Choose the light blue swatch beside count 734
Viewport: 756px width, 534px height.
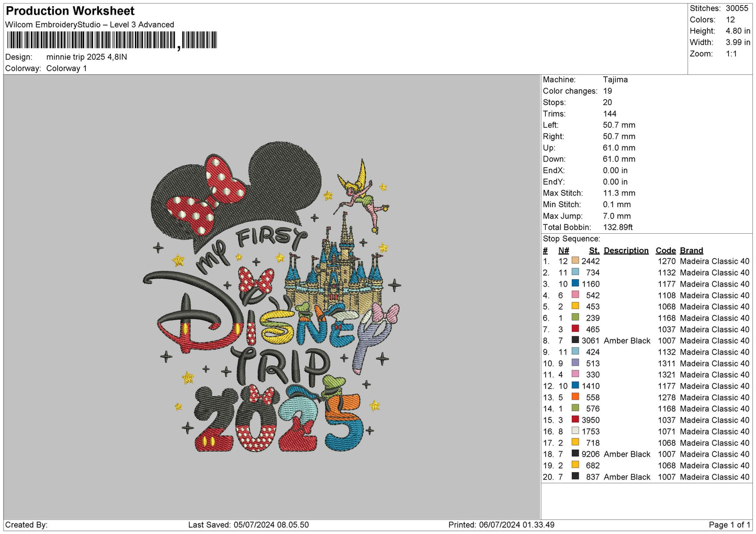[x=576, y=272]
